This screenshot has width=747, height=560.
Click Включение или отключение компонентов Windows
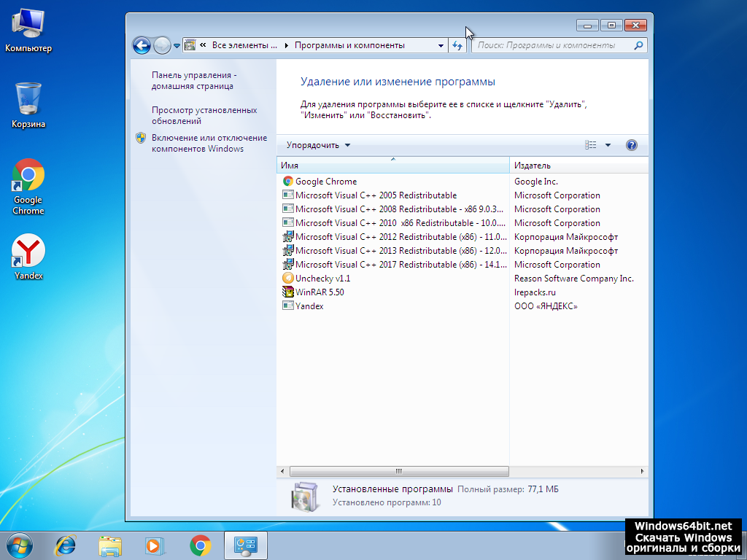(x=209, y=143)
